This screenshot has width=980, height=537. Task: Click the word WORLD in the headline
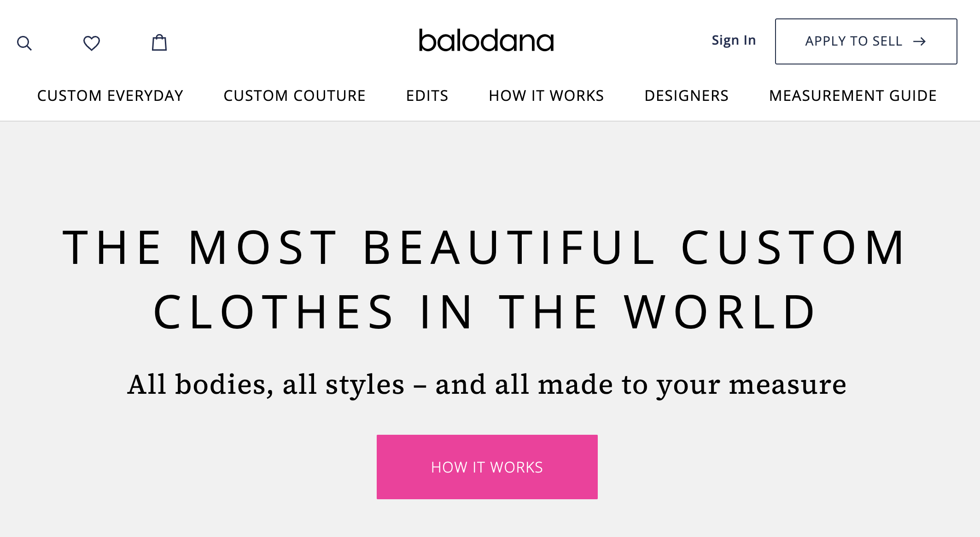[720, 312]
